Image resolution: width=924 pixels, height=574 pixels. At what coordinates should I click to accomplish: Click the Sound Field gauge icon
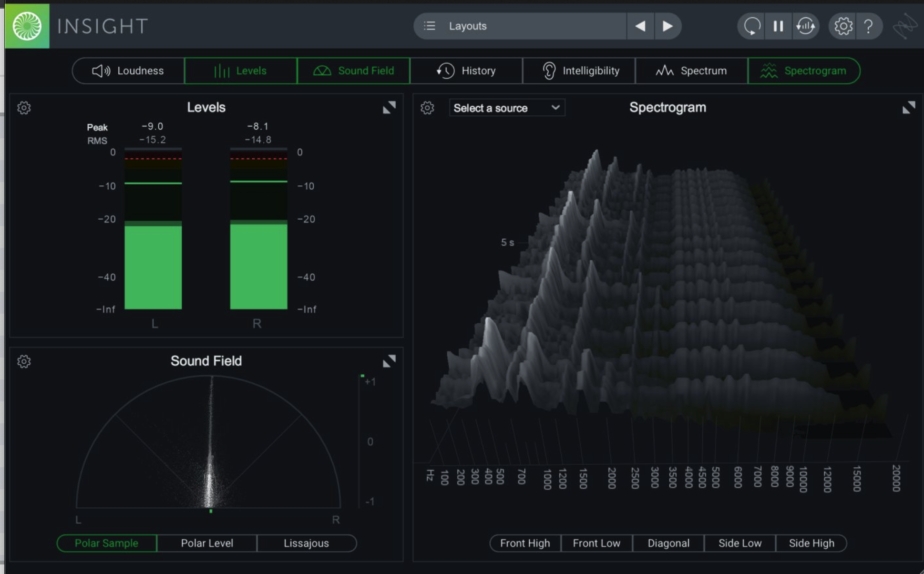322,71
